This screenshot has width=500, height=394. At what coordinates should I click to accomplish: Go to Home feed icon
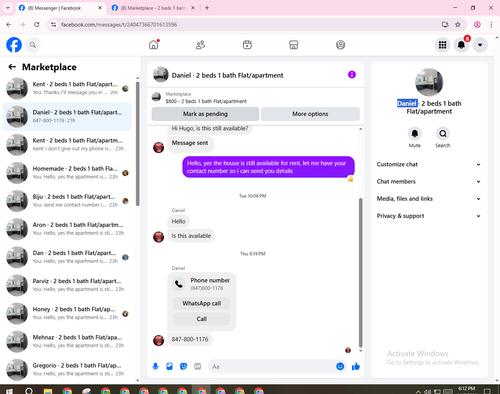tap(154, 45)
